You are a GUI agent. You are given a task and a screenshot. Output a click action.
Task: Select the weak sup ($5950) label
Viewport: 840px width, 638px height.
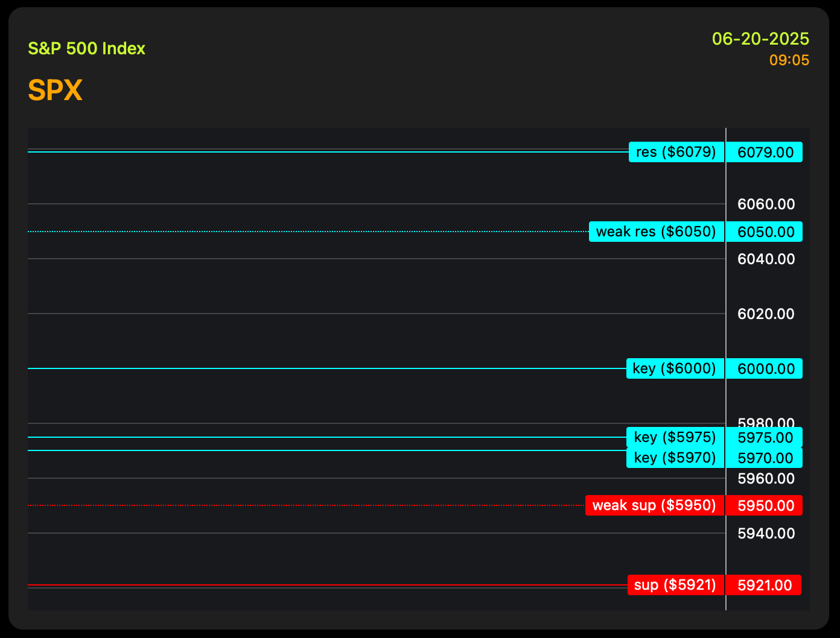coord(654,505)
